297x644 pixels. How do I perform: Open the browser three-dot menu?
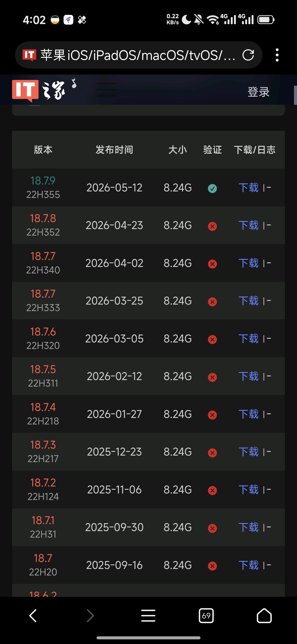pos(277,55)
